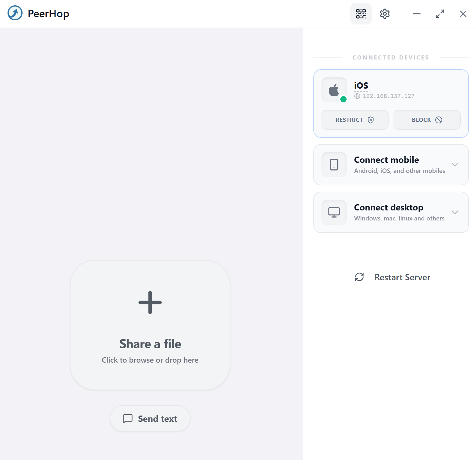Close the PeerHop window
The width and height of the screenshot is (476, 460).
coord(463,14)
